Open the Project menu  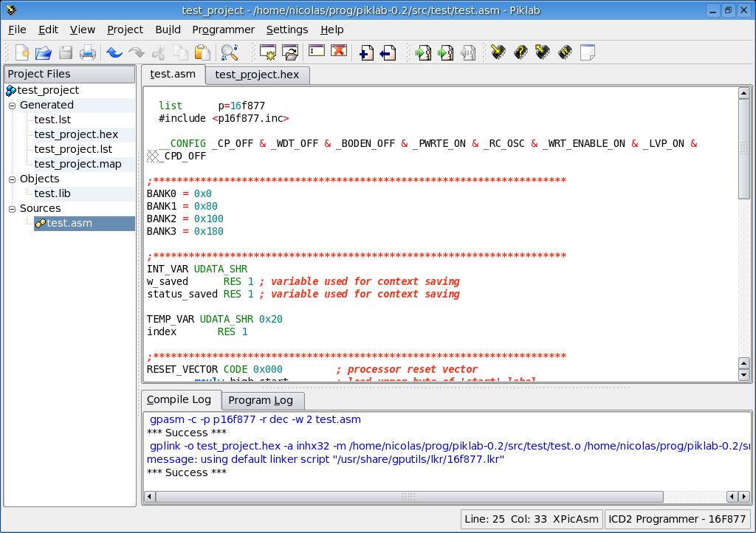click(x=125, y=30)
